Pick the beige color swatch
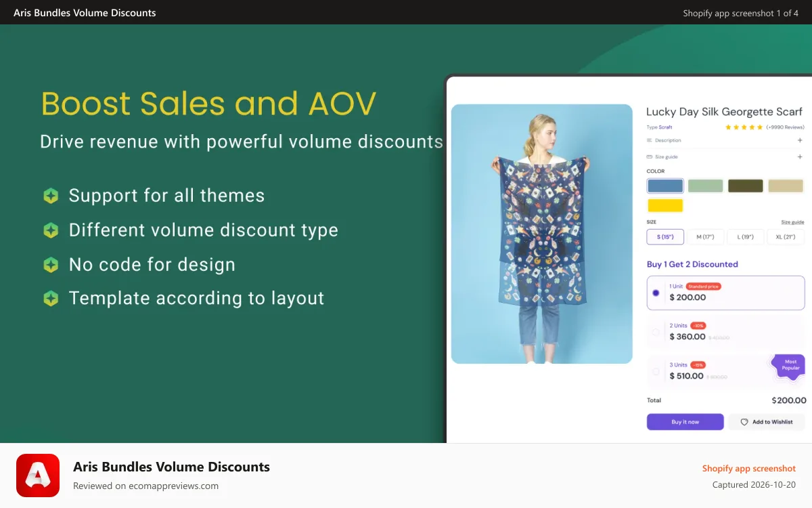This screenshot has height=508, width=812. (x=786, y=186)
